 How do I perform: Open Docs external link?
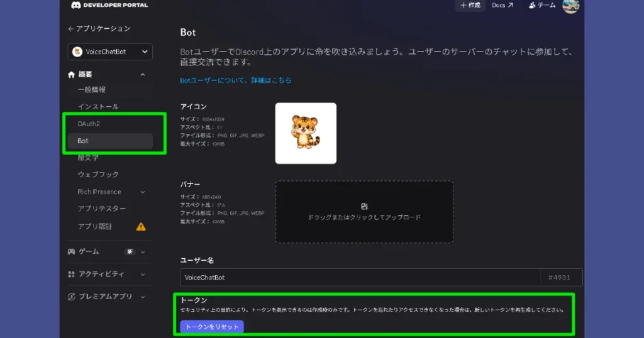(502, 5)
